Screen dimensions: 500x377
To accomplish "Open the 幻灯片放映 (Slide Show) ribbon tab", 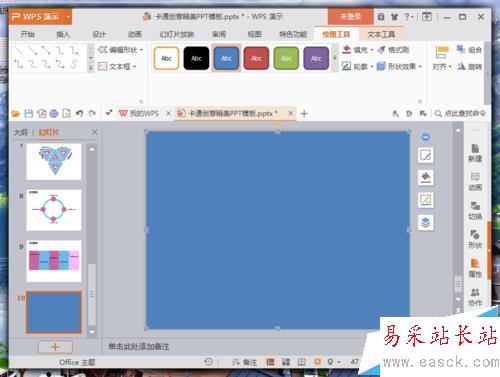I will (x=177, y=34).
